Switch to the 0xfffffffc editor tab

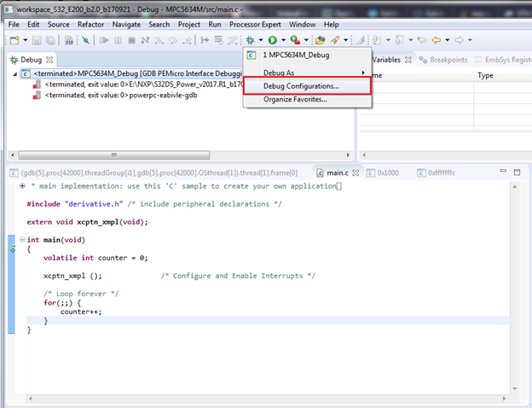[437, 173]
